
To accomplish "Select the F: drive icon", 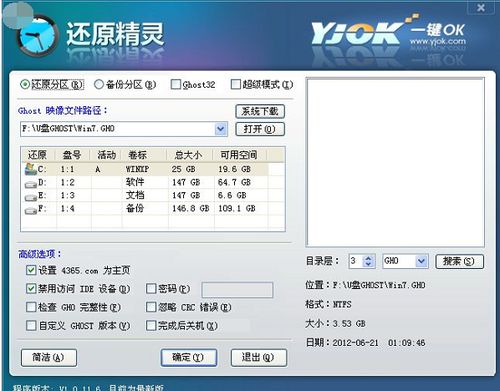I will pos(31,210).
